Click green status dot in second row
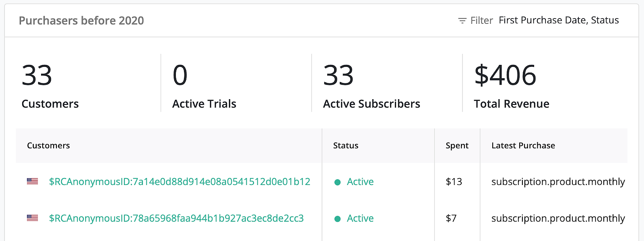 coord(338,219)
